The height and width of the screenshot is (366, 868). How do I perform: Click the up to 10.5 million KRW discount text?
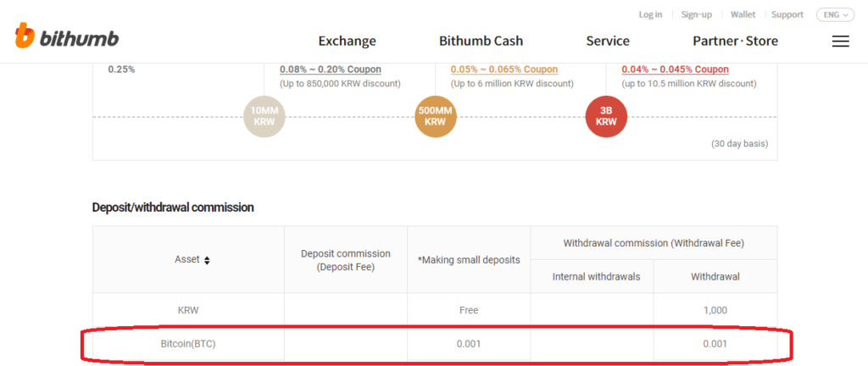click(x=689, y=84)
